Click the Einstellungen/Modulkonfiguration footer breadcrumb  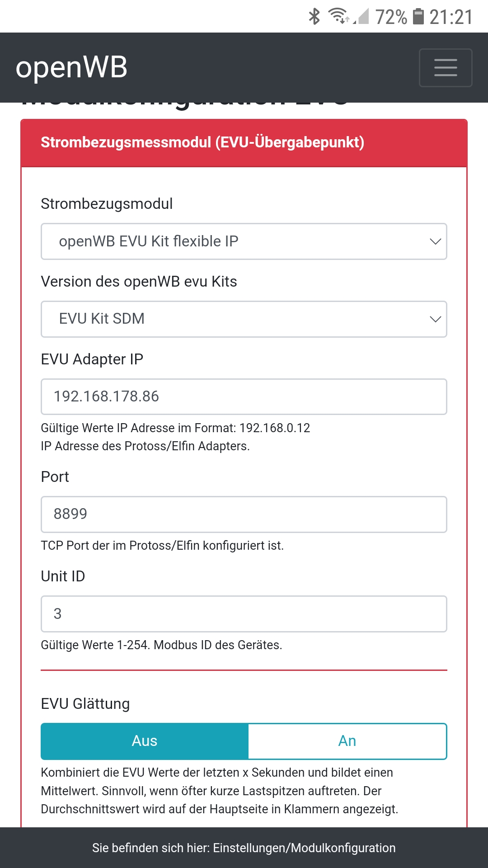point(304,848)
